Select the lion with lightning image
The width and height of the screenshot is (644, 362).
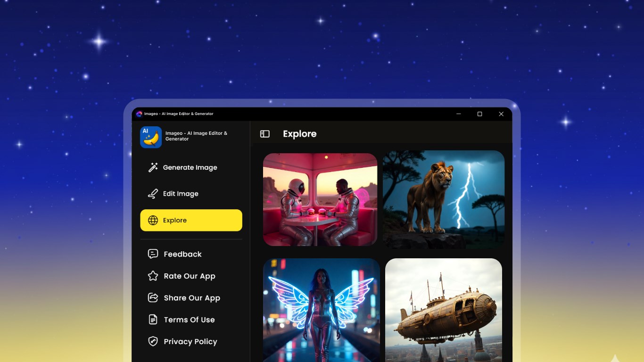click(x=444, y=199)
